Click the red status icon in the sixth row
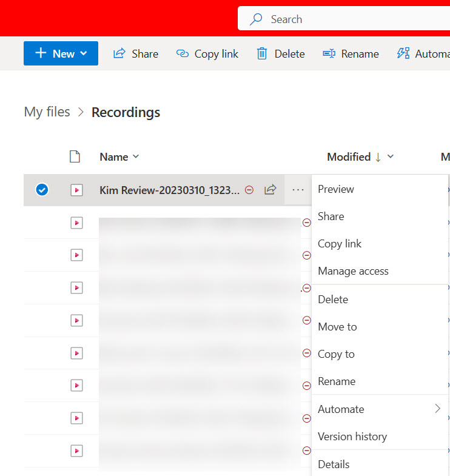This screenshot has height=476, width=450. tap(307, 353)
